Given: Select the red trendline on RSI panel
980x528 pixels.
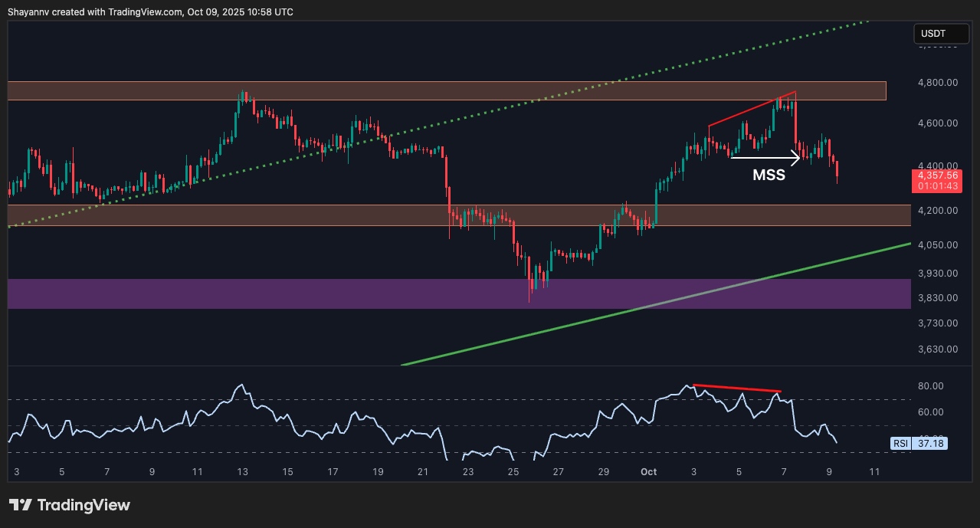Looking at the screenshot, I should pyautogui.click(x=736, y=389).
